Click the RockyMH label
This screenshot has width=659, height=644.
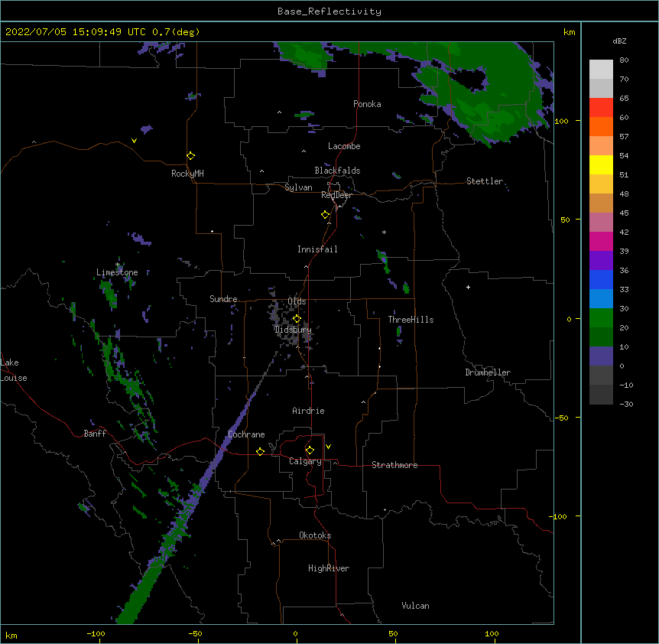187,174
